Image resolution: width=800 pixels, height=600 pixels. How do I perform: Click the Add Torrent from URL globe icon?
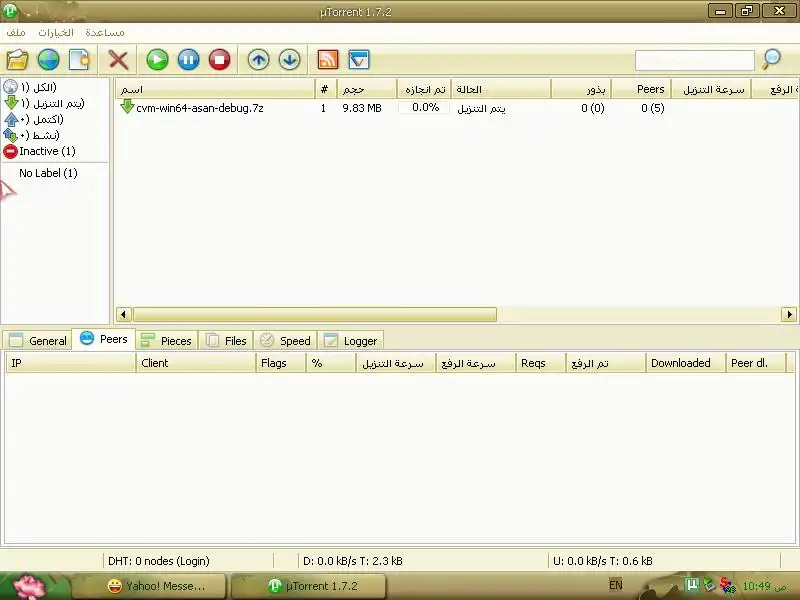tap(48, 60)
